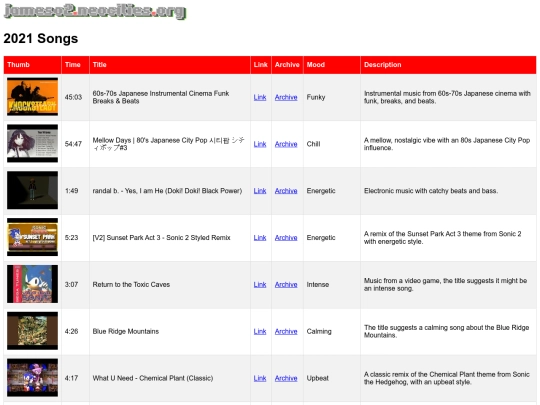Open Archive for 60s-70s Japanese Cinema Funk
Image resolution: width=540 pixels, height=405 pixels.
click(x=286, y=97)
